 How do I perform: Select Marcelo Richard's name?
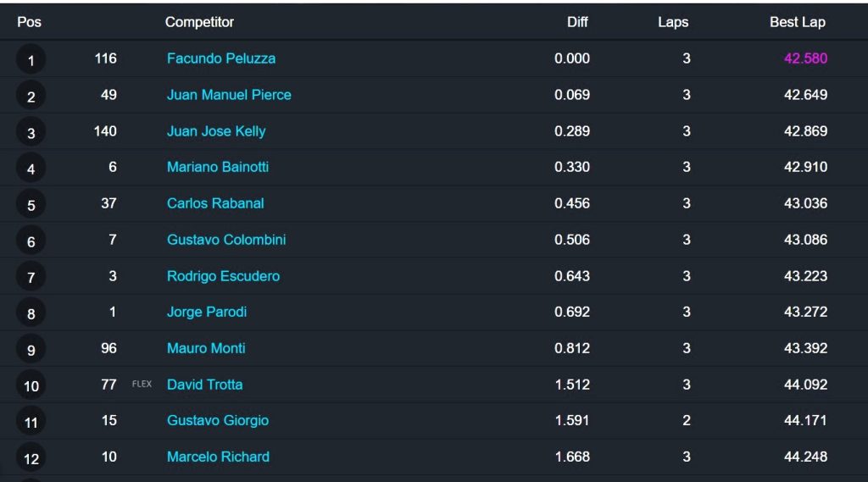pos(218,457)
